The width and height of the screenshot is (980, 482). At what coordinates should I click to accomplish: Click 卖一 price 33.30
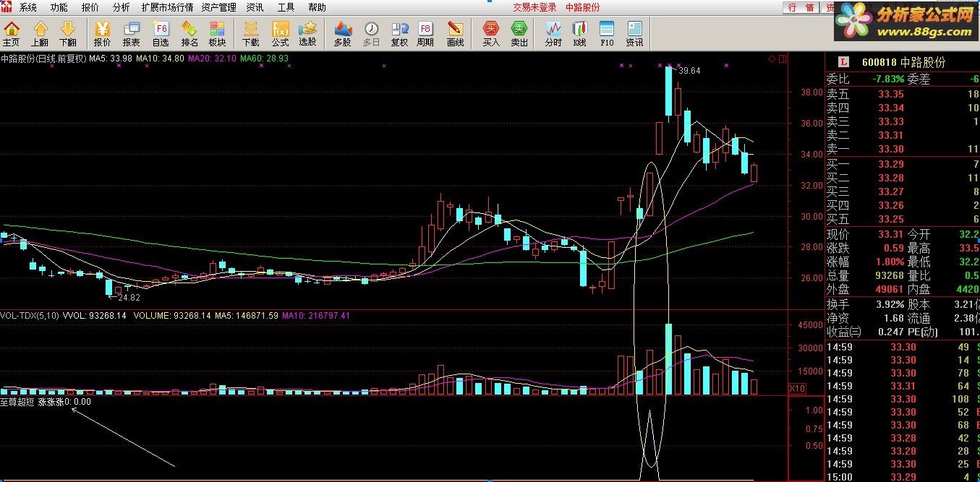890,149
